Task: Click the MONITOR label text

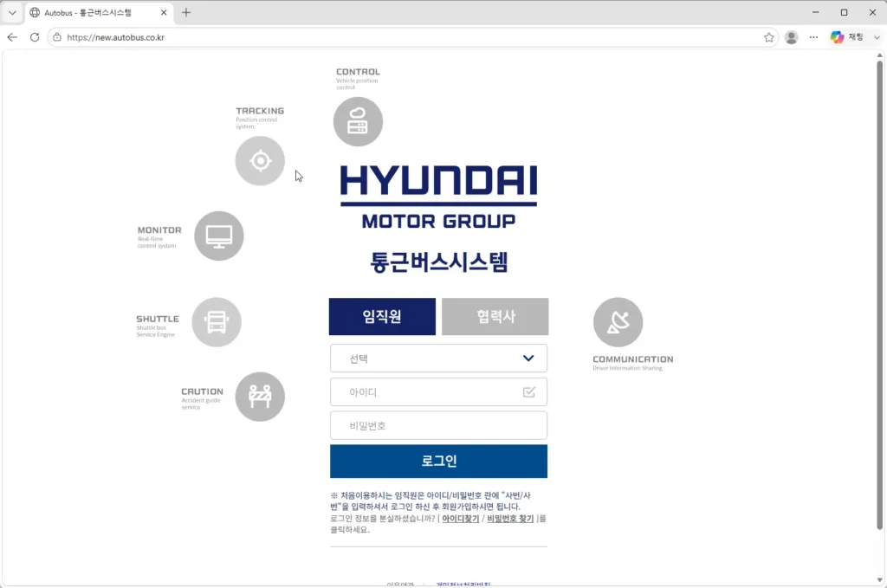Action: coord(159,230)
